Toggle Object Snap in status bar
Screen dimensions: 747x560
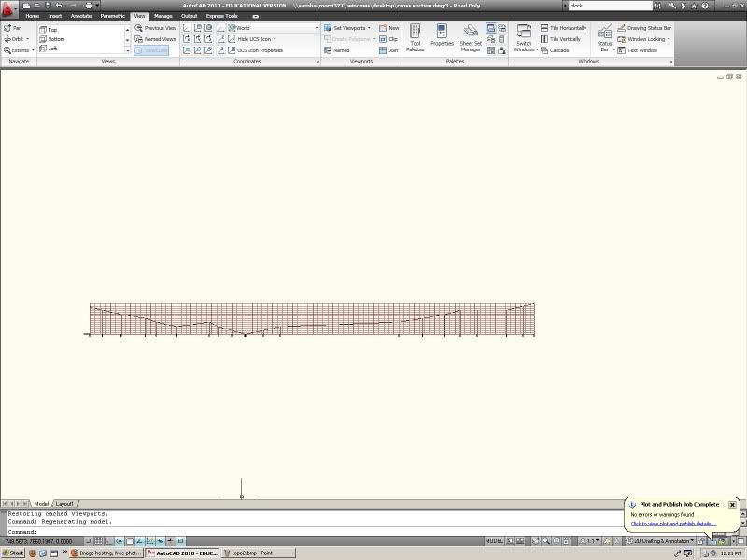pyautogui.click(x=130, y=541)
